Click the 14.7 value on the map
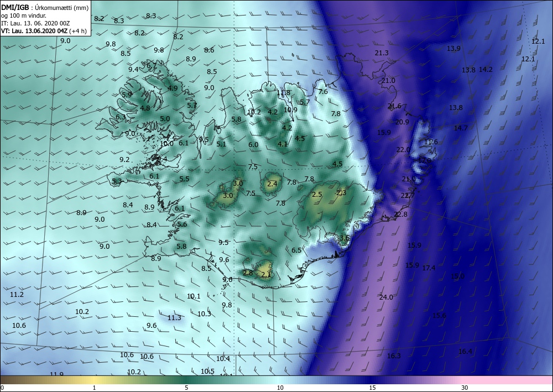This screenshot has width=553, height=392. point(461,128)
